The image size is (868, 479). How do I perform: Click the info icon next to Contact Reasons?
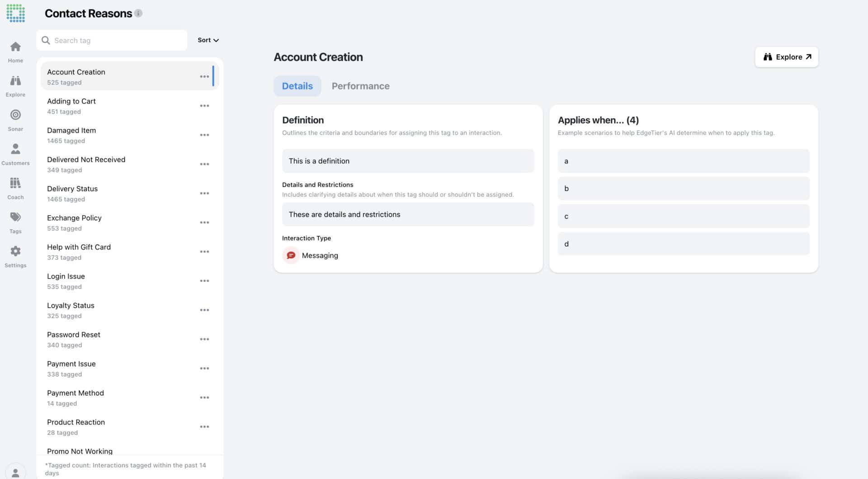click(138, 13)
